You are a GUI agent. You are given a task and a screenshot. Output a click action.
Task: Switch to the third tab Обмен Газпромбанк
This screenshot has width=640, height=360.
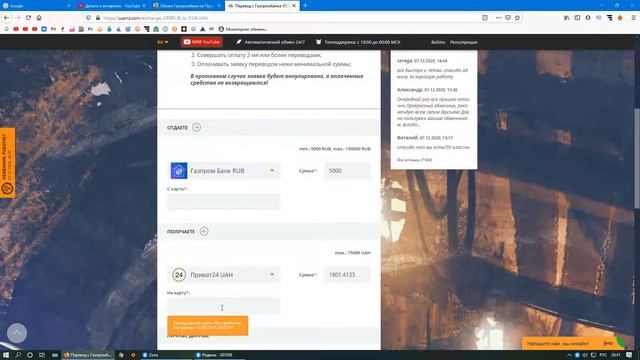click(x=187, y=6)
